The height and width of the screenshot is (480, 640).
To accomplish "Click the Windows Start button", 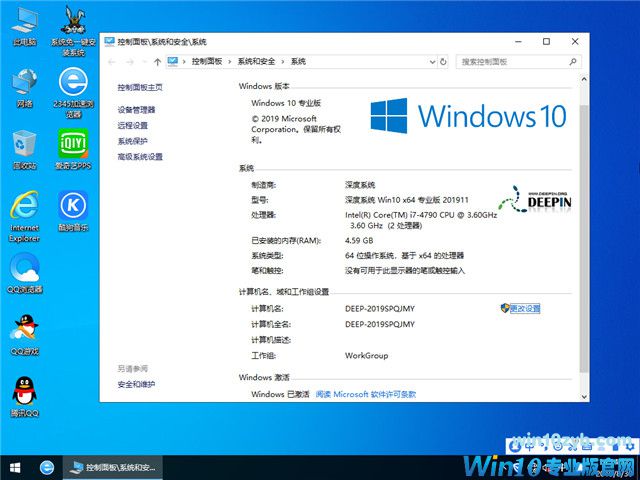I will click(15, 467).
